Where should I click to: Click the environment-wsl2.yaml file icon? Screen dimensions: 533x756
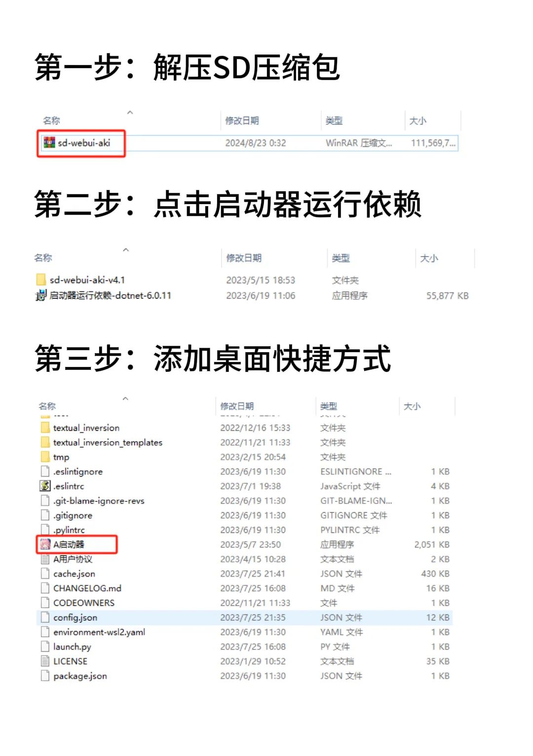45,632
